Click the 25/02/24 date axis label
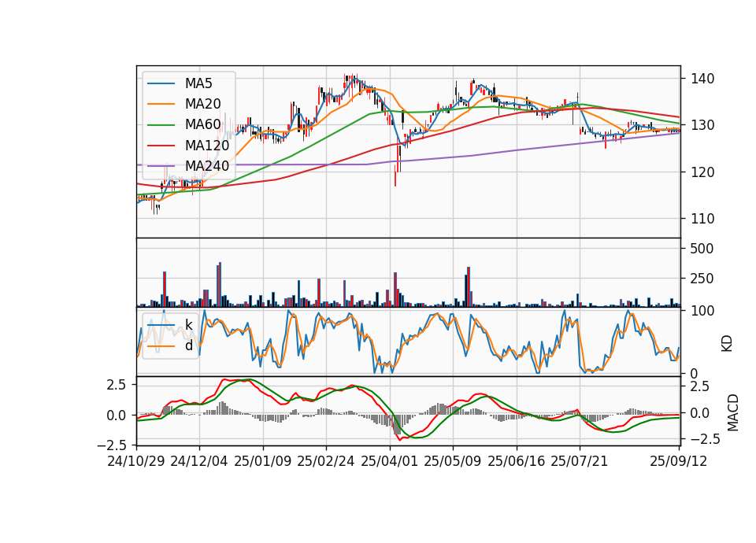 pyautogui.click(x=326, y=461)
